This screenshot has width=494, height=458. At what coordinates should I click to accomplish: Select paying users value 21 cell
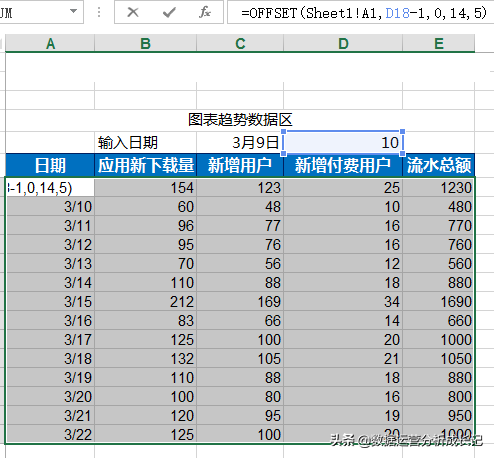tap(343, 359)
